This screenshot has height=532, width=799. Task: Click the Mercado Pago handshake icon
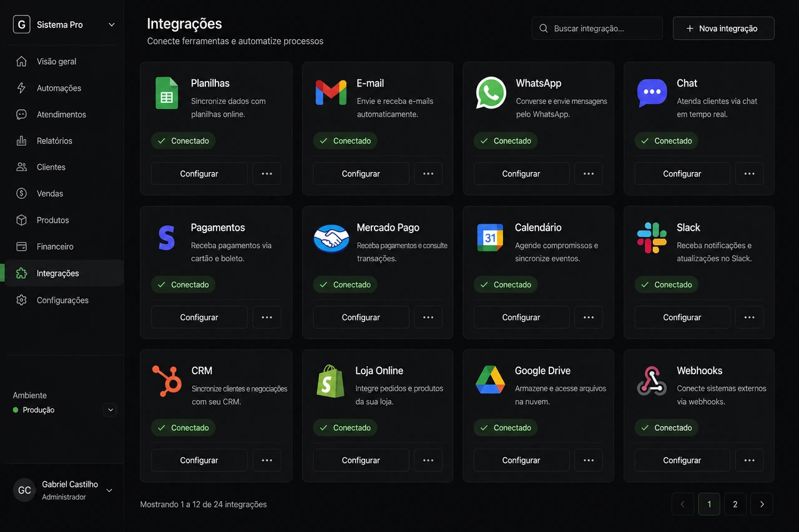[331, 238]
